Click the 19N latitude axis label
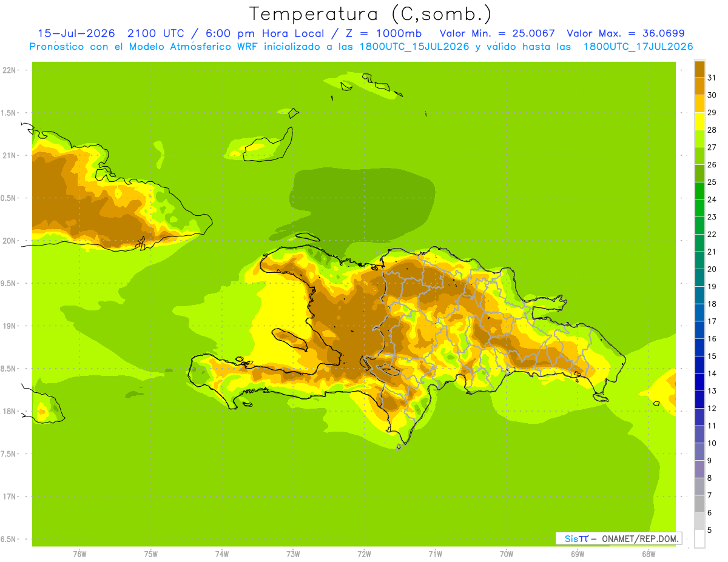Screen dimensions: 728x562 pyautogui.click(x=9, y=326)
